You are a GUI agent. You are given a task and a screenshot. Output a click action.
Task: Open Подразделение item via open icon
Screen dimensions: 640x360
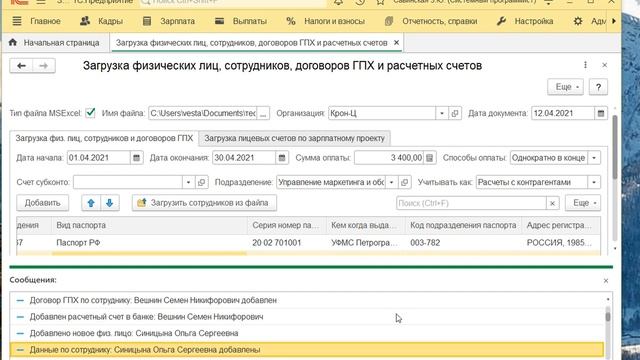(404, 182)
